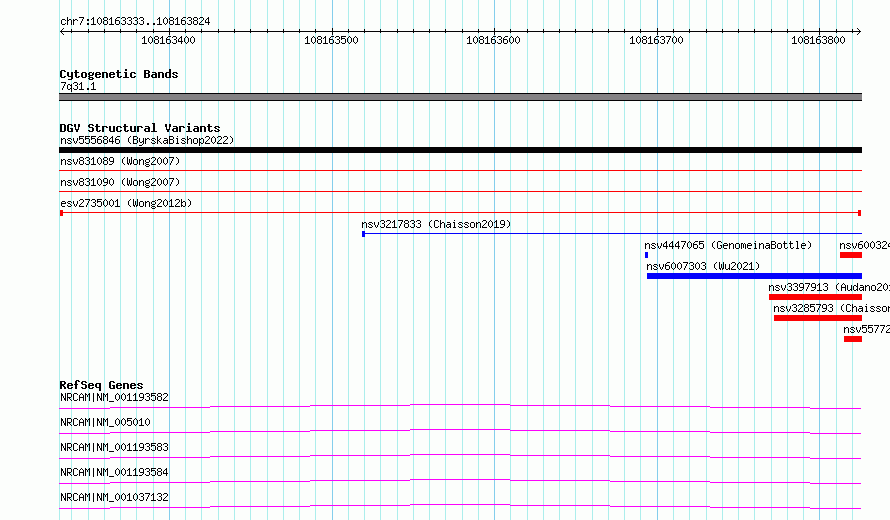Open the RefSeq Genes track header
The width and height of the screenshot is (890, 520).
pyautogui.click(x=101, y=385)
